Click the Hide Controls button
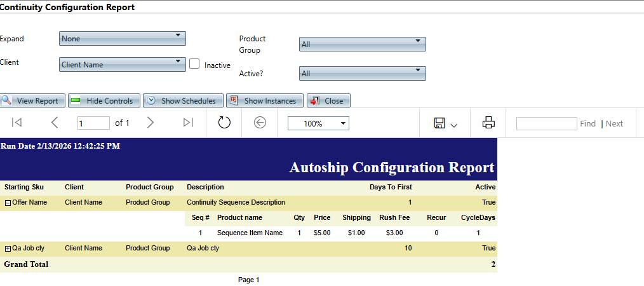The height and width of the screenshot is (286, 644). click(103, 100)
